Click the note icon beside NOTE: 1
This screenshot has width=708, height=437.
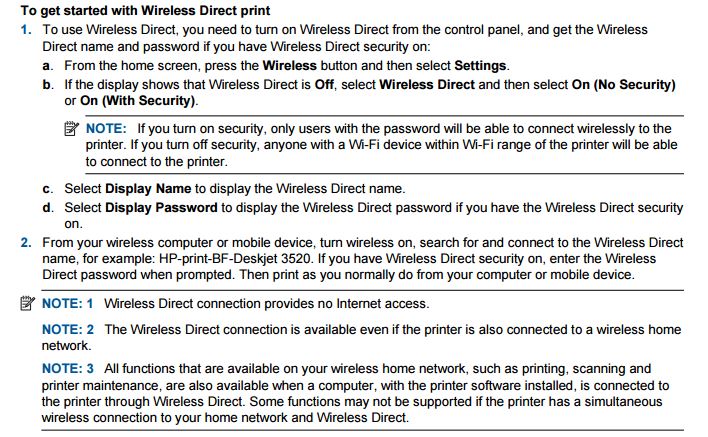tap(27, 303)
